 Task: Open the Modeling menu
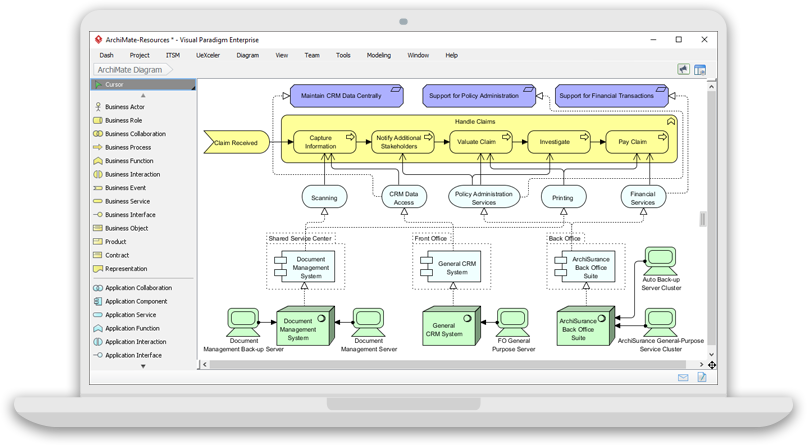(379, 55)
